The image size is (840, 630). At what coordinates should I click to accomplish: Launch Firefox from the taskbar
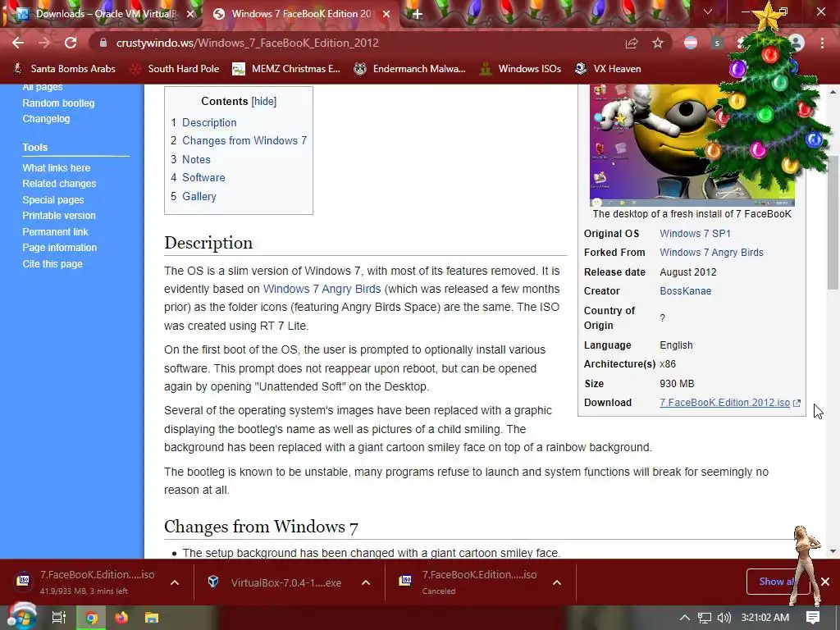[x=121, y=618]
